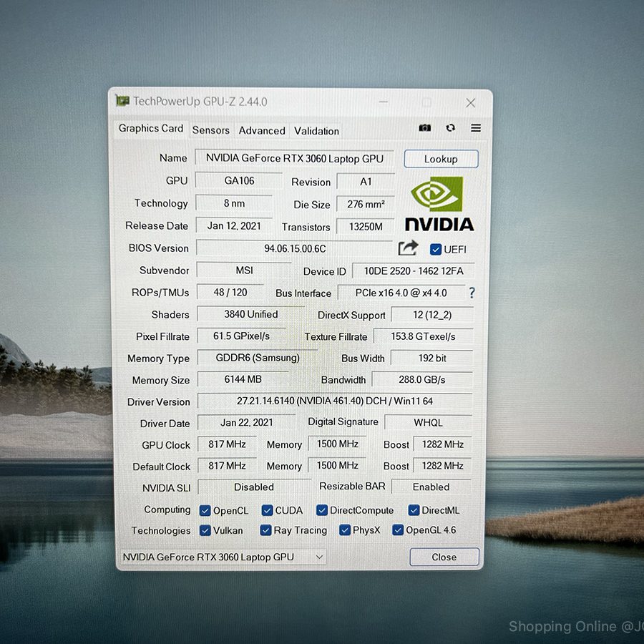The height and width of the screenshot is (644, 644).
Task: Open the Advanced tab
Action: [x=262, y=131]
